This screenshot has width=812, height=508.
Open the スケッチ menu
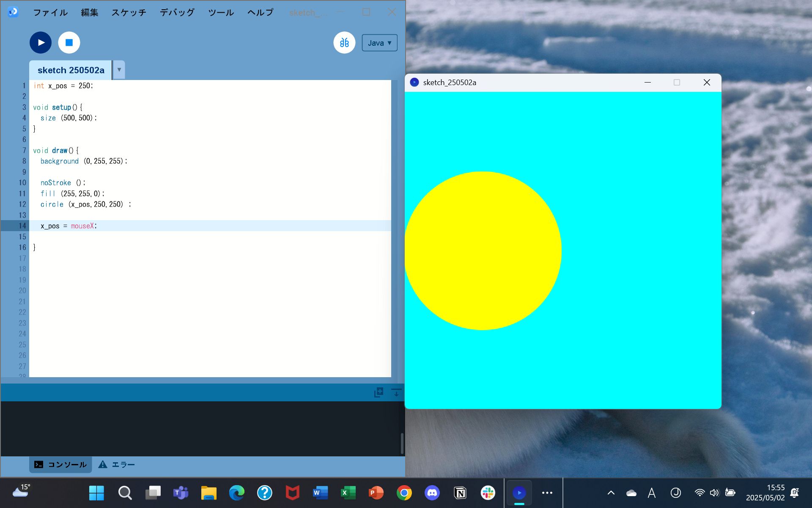click(129, 12)
